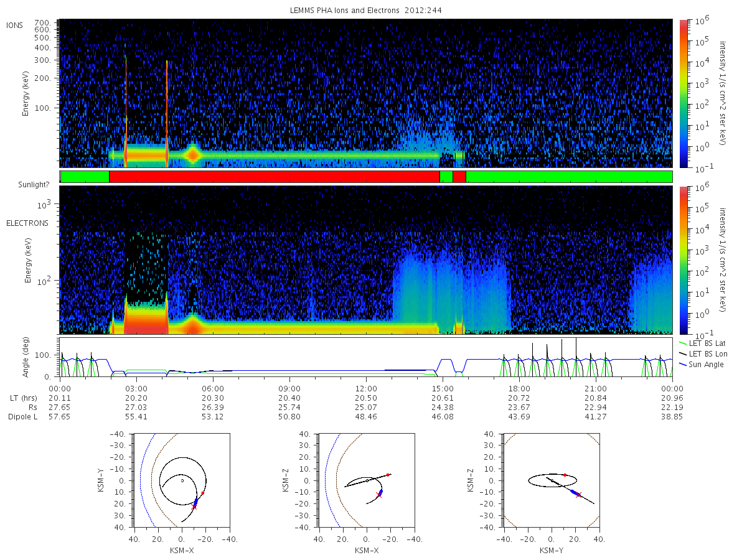Viewport: 747px width, 560px height.
Task: Click the 12:00 time axis label
Action: (x=366, y=388)
